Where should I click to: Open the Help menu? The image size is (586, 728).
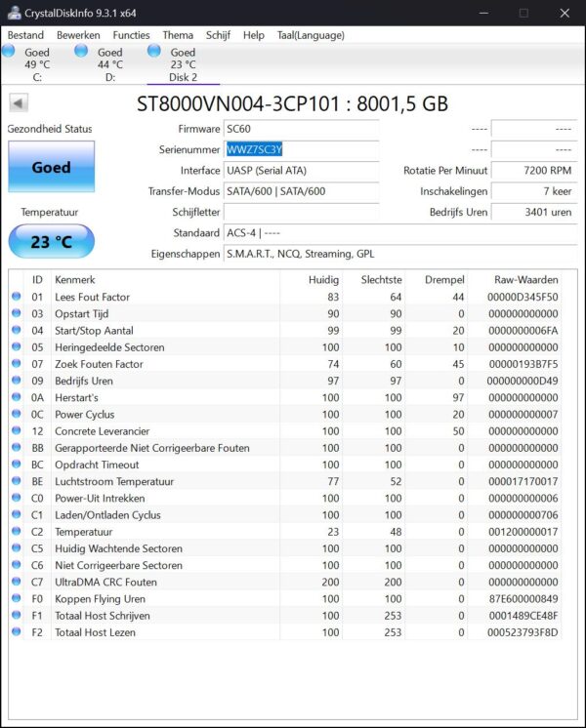pyautogui.click(x=253, y=35)
